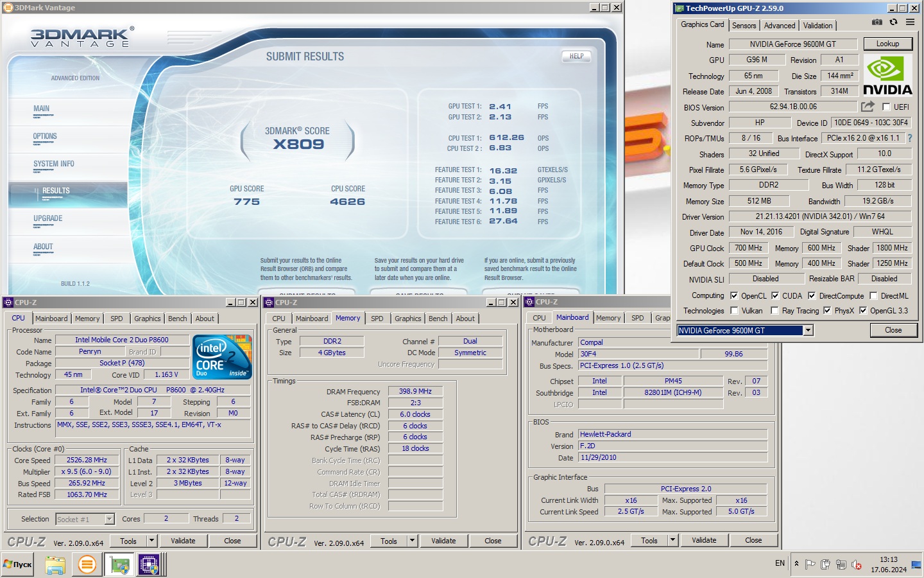Toggle the Vulkan checkbox

[734, 310]
